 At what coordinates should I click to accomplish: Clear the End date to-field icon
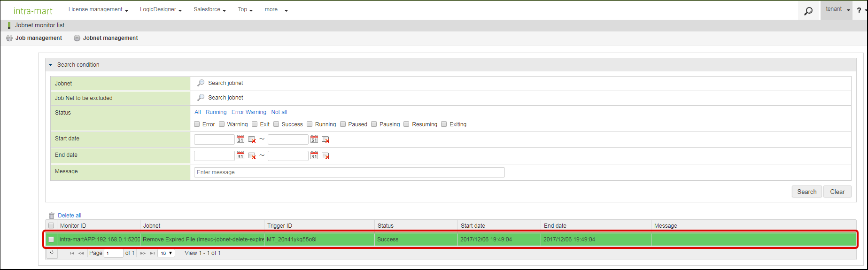pyautogui.click(x=325, y=156)
